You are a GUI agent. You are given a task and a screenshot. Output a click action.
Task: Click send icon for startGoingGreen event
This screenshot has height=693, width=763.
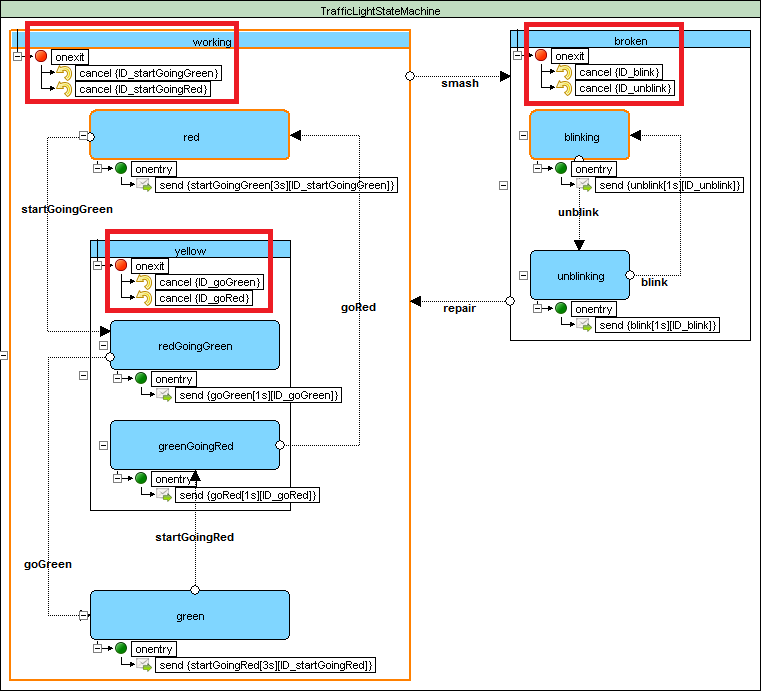[143, 185]
